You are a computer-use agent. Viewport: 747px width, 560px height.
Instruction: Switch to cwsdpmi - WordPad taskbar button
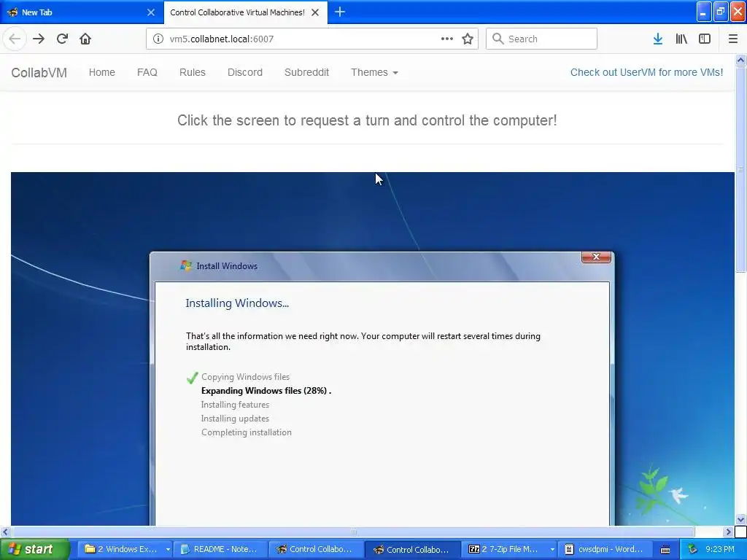click(605, 549)
